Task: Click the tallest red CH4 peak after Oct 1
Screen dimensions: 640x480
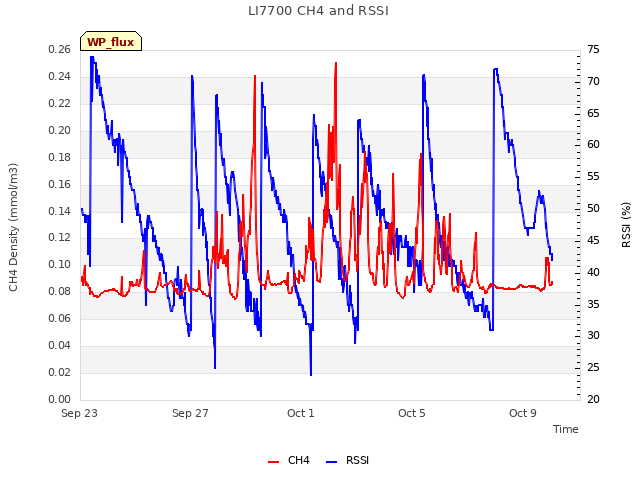Action: [x=336, y=63]
